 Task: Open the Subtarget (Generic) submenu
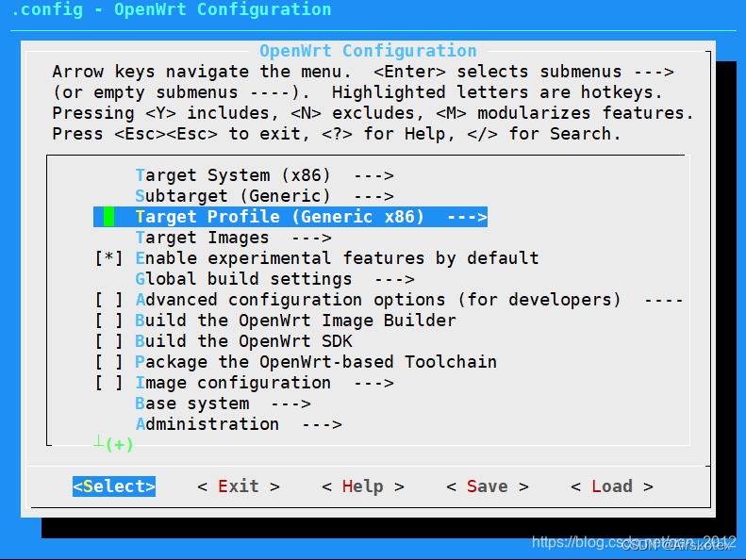point(264,196)
